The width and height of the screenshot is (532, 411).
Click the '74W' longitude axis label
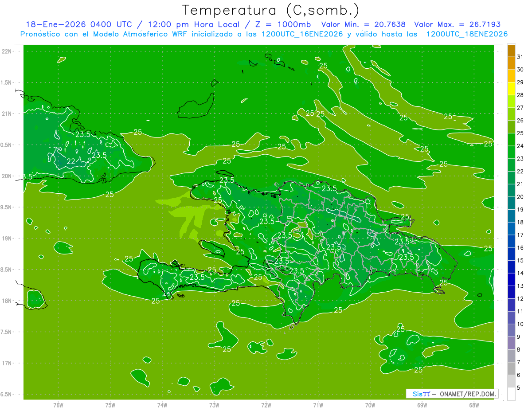[x=162, y=405]
